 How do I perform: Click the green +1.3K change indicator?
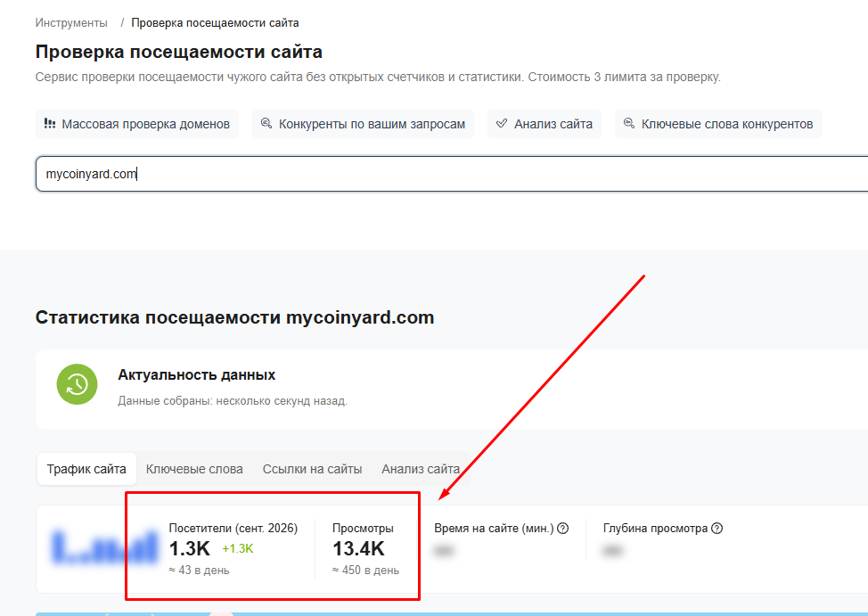click(x=237, y=548)
